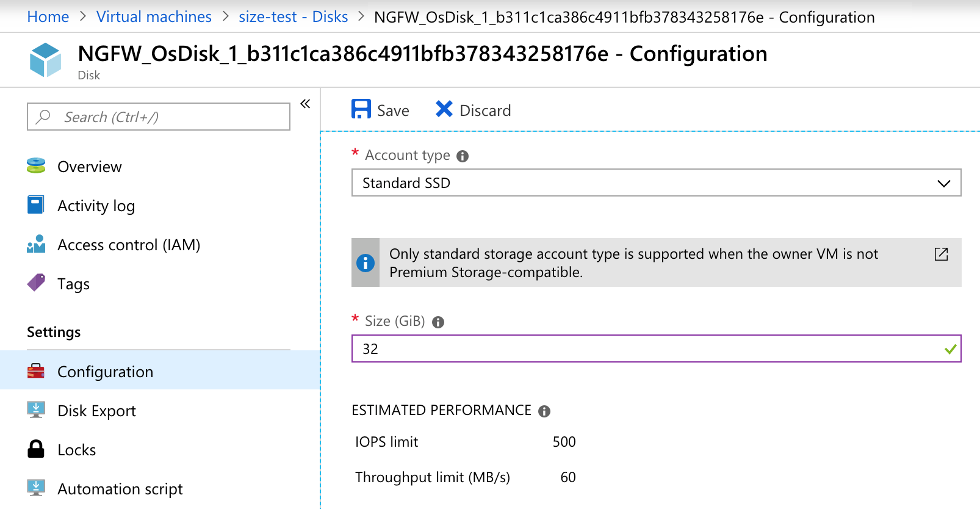980x509 pixels.
Task: Show Estimated Performance info icon
Action: pos(544,411)
